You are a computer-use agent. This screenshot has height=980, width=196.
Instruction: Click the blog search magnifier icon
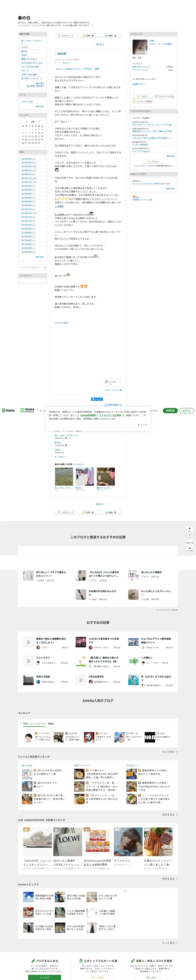coord(45,267)
